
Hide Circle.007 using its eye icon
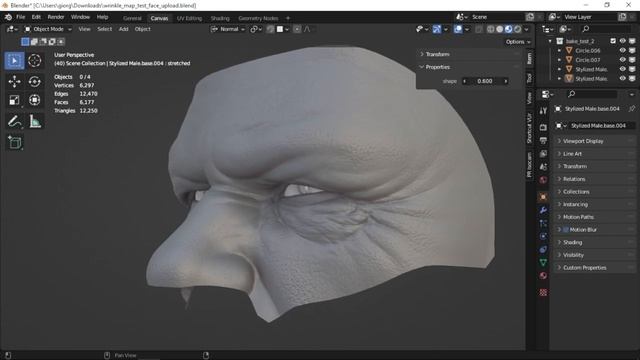[622, 60]
